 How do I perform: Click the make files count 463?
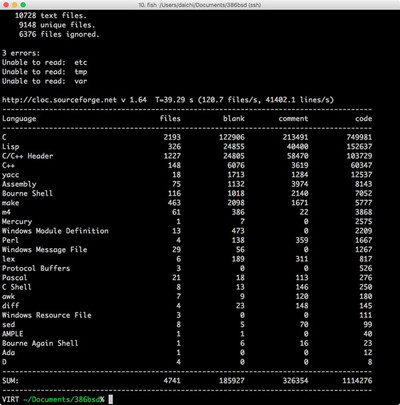174,203
